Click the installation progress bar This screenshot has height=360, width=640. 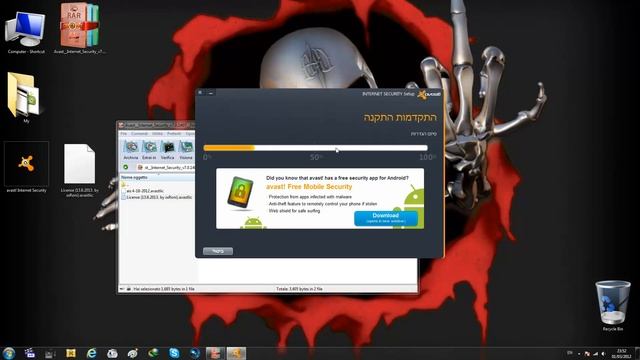click(x=316, y=148)
